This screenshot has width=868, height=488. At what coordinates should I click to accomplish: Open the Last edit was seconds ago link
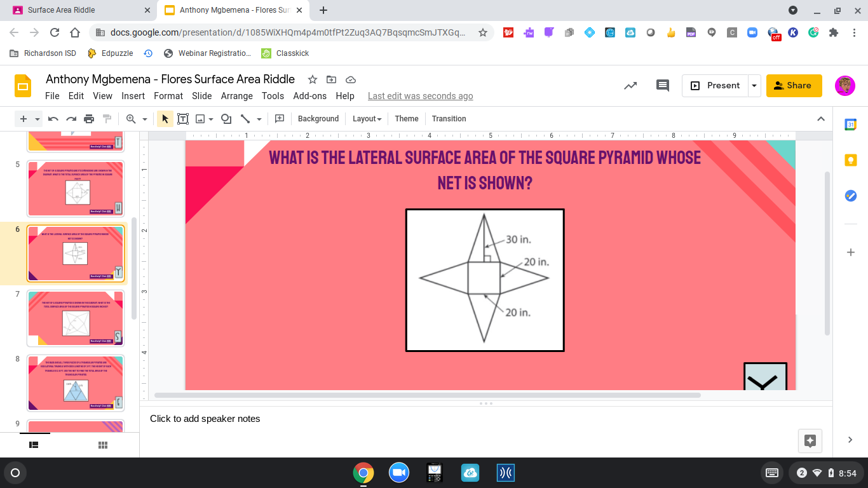click(421, 96)
